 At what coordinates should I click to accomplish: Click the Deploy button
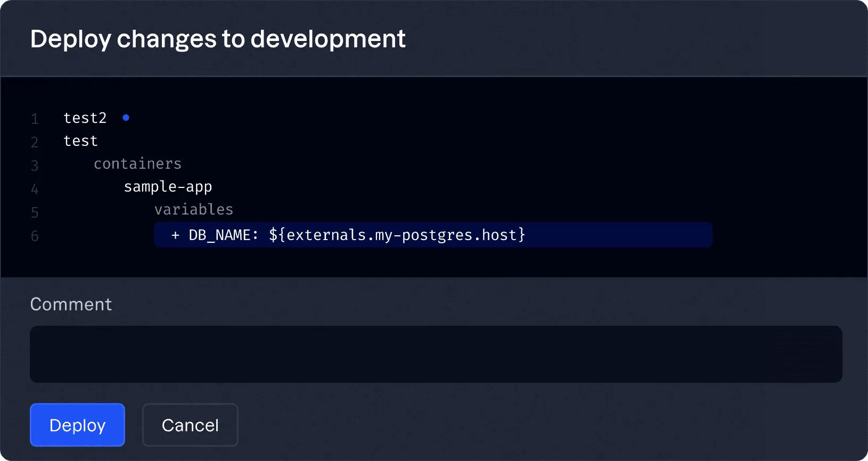77,425
